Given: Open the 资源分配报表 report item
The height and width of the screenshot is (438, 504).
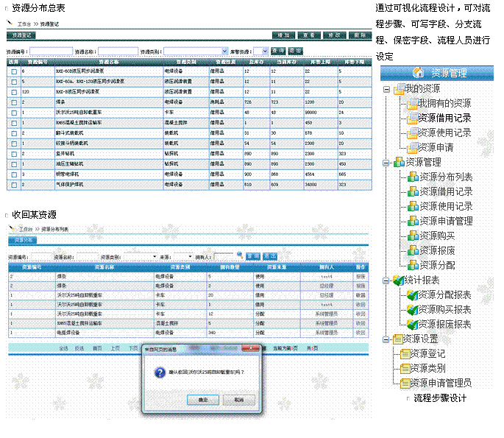Looking at the screenshot, I should pyautogui.click(x=444, y=294).
